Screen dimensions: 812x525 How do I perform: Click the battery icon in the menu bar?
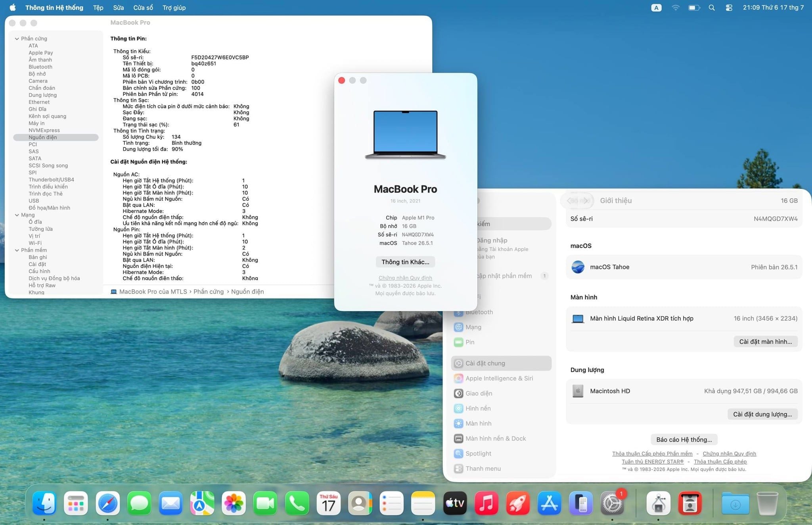(x=694, y=8)
